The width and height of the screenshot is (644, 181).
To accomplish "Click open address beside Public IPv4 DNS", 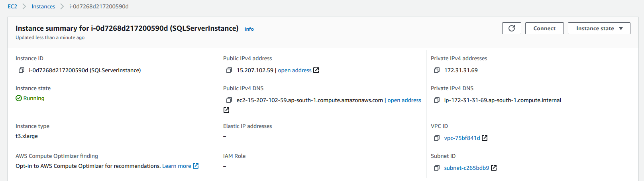I will pyautogui.click(x=404, y=100).
